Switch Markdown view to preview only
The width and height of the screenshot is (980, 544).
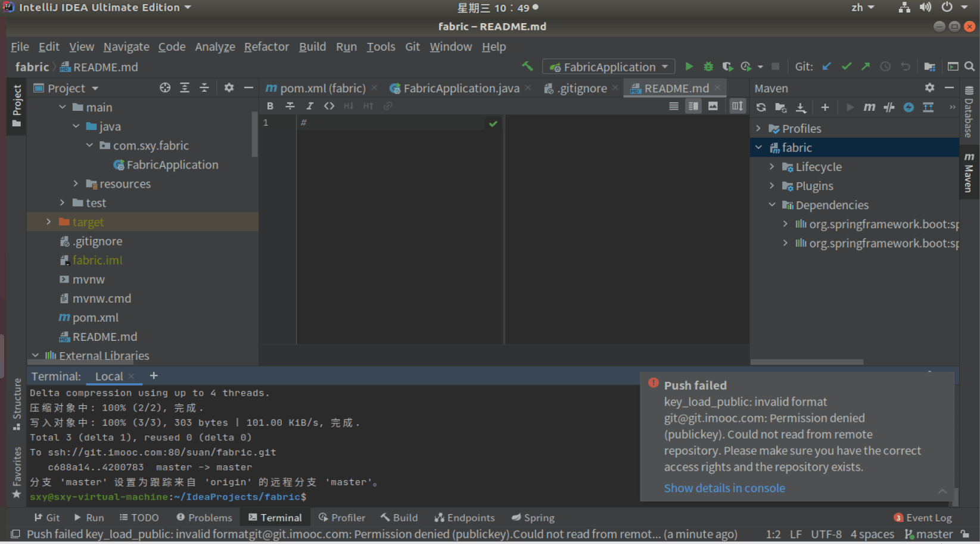[x=713, y=106]
